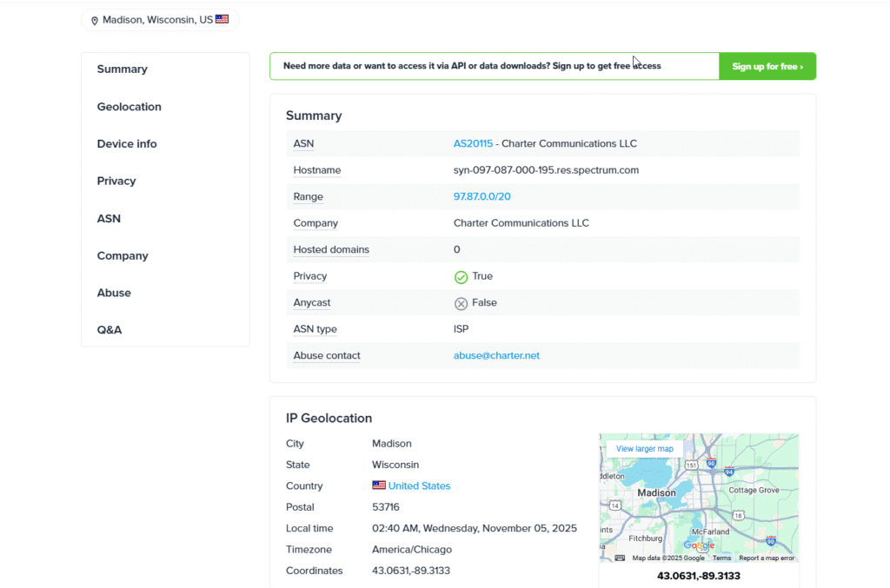Click the location pin icon beside Madison
Viewport: 890px width, 588px height.
pos(95,20)
